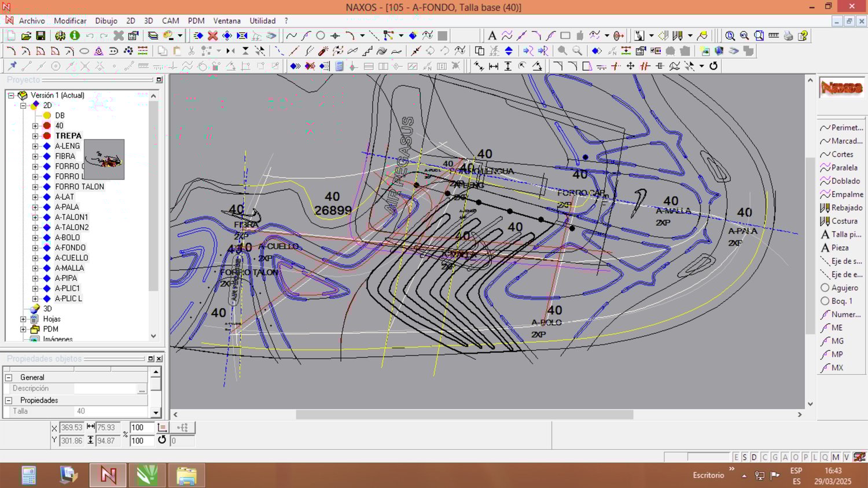The width and height of the screenshot is (868, 488).
Task: Toggle the D indicator in status bar
Action: point(754,457)
